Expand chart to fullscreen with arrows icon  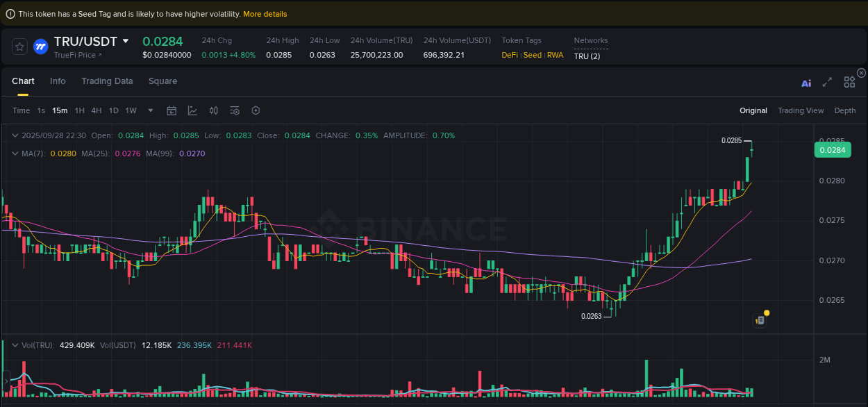pyautogui.click(x=827, y=82)
